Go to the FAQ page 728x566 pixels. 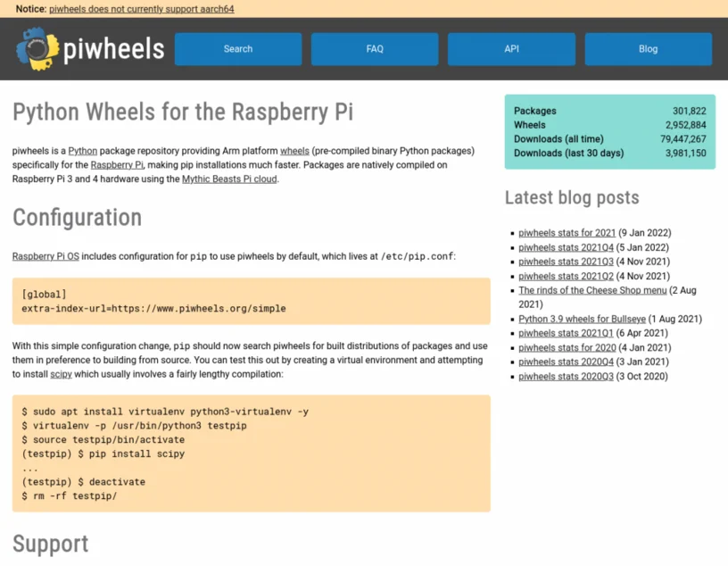point(375,49)
